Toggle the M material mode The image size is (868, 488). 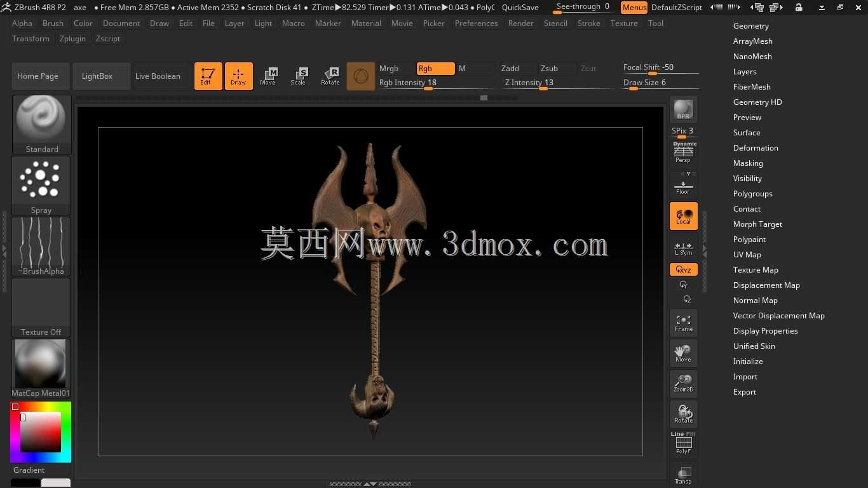point(475,69)
